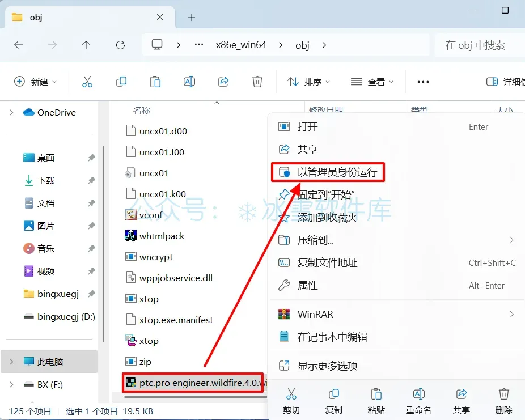The image size is (525, 420).
Task: Click Cut (剪切) in the context menu bottom bar
Action: [x=291, y=401]
